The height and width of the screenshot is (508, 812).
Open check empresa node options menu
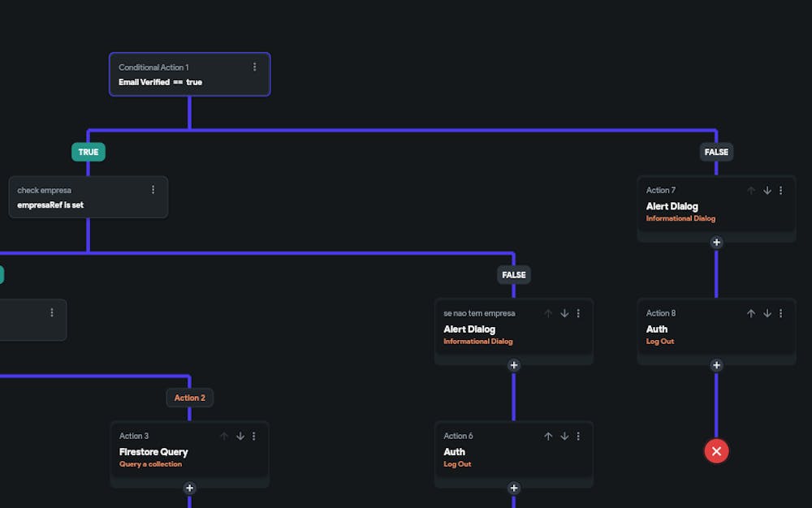(x=153, y=190)
